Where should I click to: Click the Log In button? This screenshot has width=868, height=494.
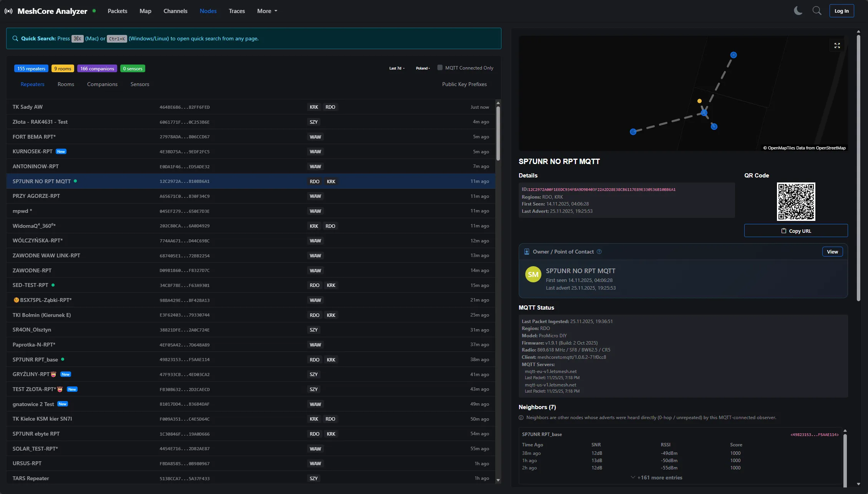point(841,11)
